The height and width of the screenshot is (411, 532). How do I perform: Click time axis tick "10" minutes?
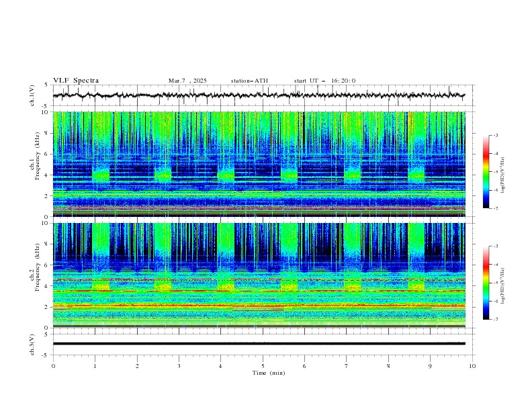[x=472, y=366]
